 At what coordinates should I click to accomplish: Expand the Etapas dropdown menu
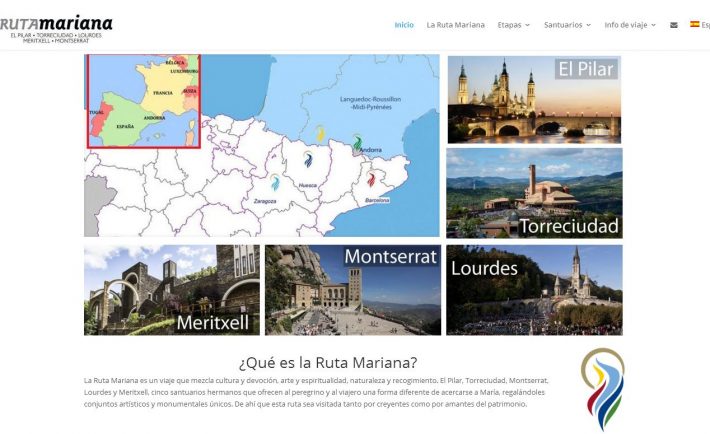(513, 25)
